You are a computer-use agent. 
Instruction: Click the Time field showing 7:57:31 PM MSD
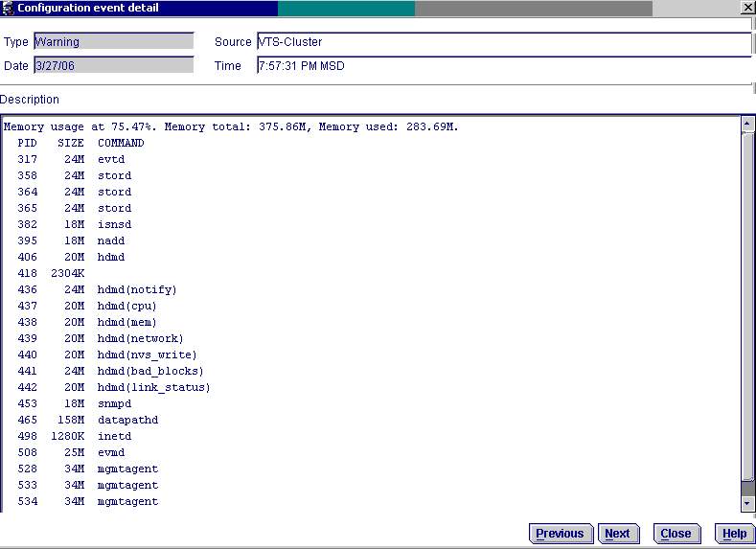(503, 66)
